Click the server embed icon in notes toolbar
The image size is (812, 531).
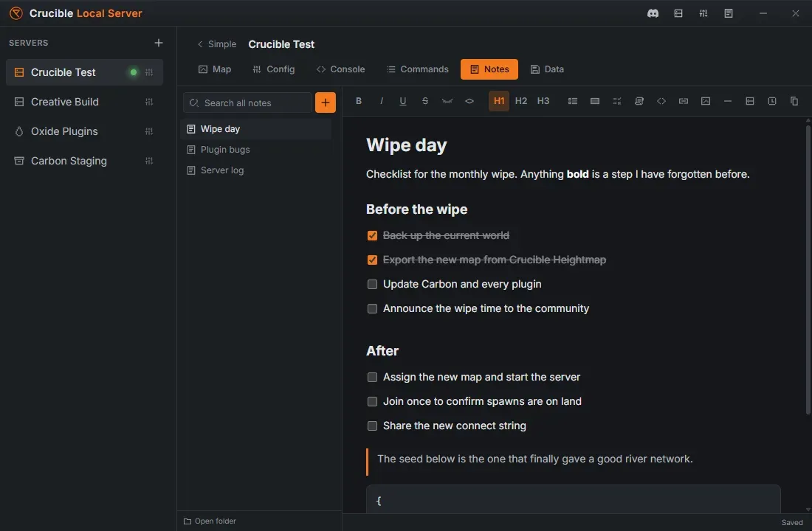(750, 101)
